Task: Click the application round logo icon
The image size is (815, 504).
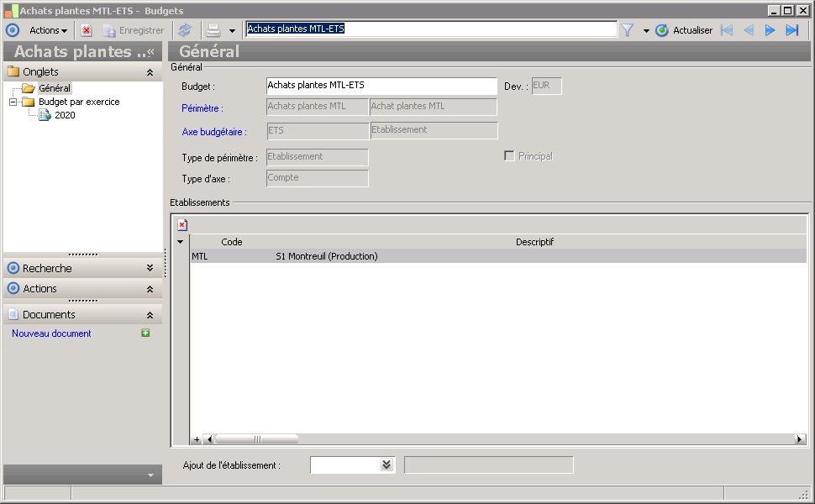Action: tap(13, 30)
